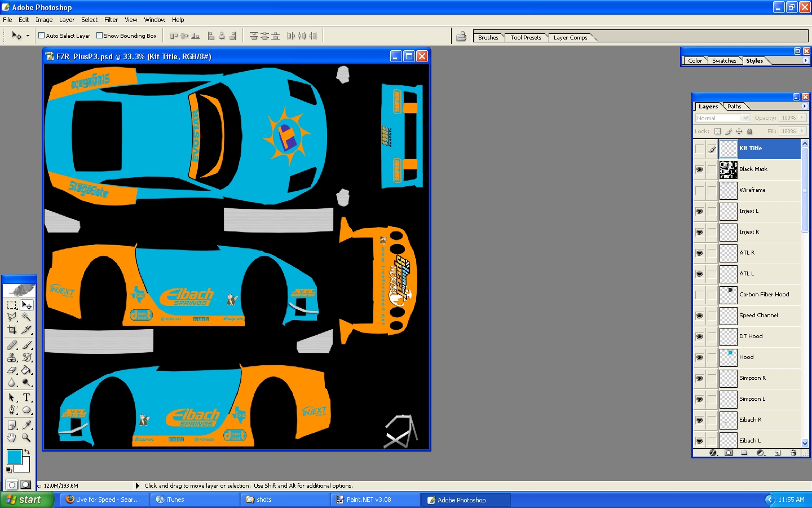Choose the Notes tool
This screenshot has height=508, width=812.
coord(12,425)
